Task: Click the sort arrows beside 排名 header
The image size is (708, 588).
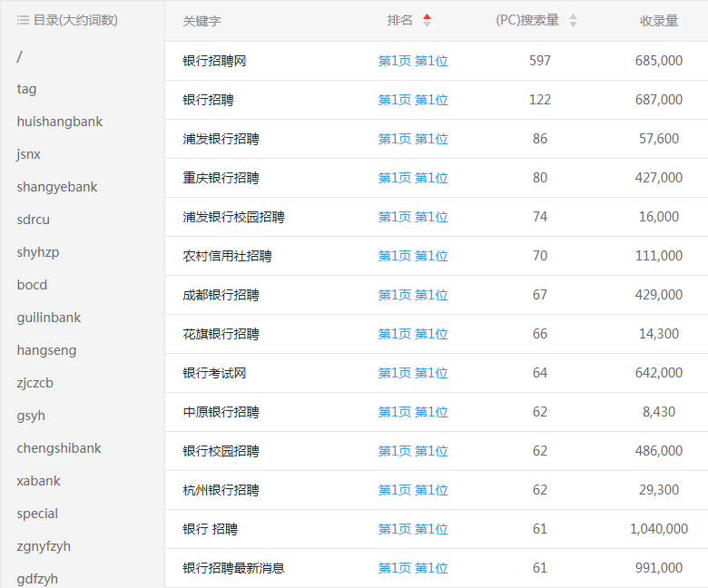Action: [x=428, y=21]
